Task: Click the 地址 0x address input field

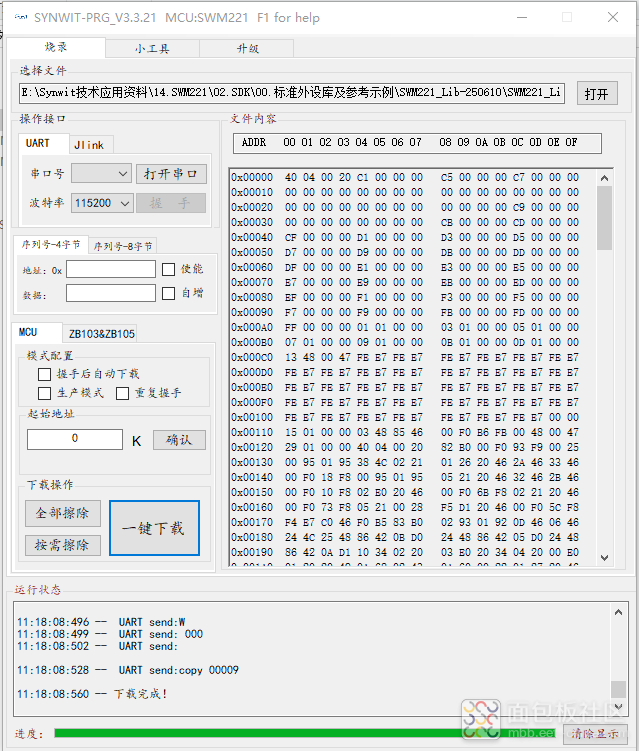Action: click(111, 269)
